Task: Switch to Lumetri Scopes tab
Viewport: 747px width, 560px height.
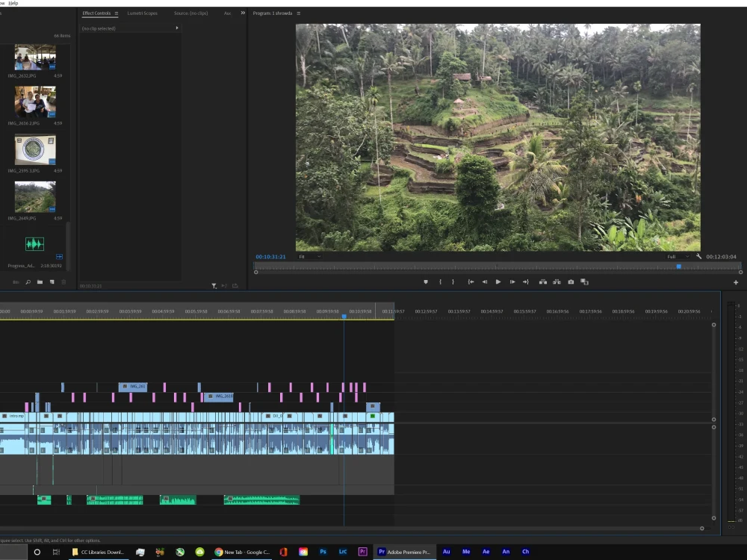Action: point(143,13)
